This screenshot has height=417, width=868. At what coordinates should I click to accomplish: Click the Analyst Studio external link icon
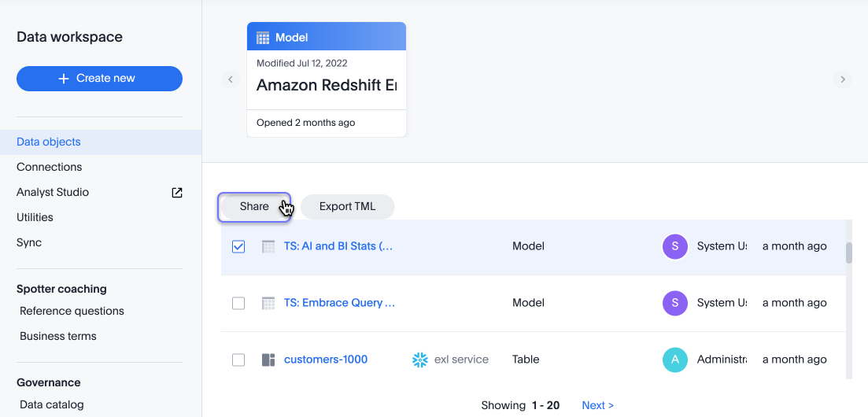pos(177,193)
